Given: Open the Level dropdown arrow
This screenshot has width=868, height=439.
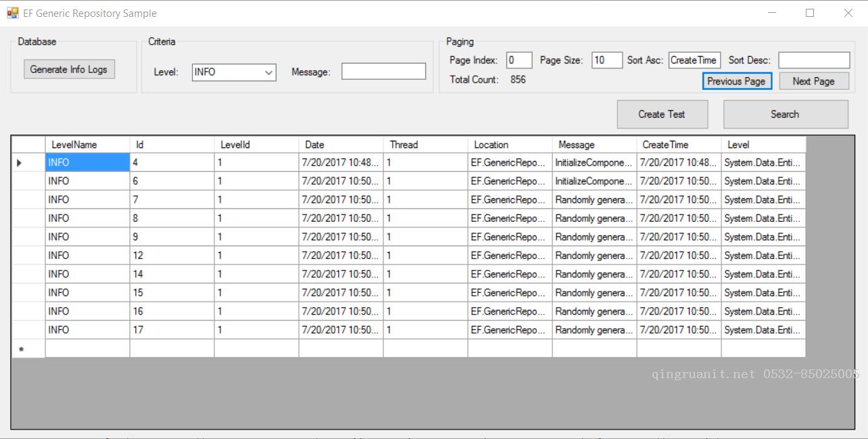Looking at the screenshot, I should tap(268, 72).
